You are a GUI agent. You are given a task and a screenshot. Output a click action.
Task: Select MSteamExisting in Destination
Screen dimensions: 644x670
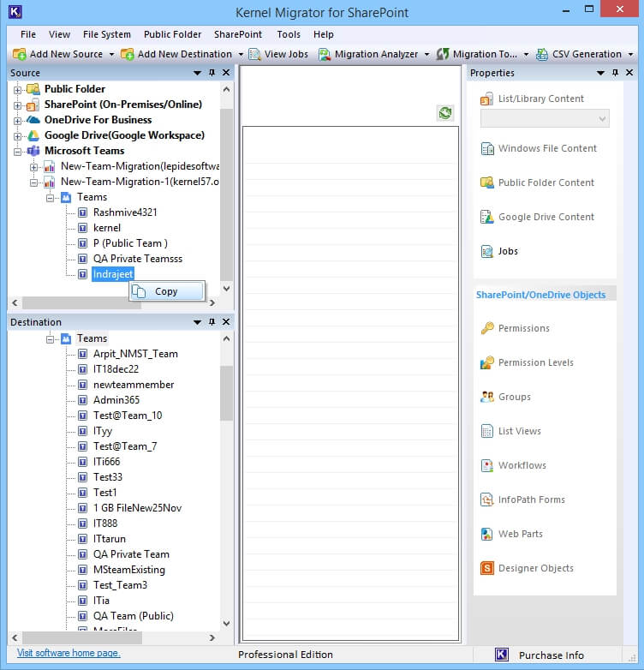tap(129, 570)
